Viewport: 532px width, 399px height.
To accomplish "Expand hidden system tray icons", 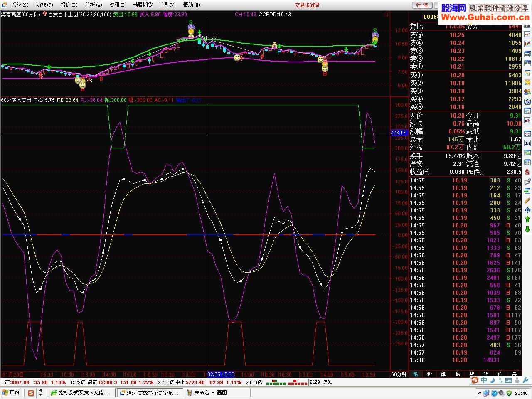I will 480,393.
